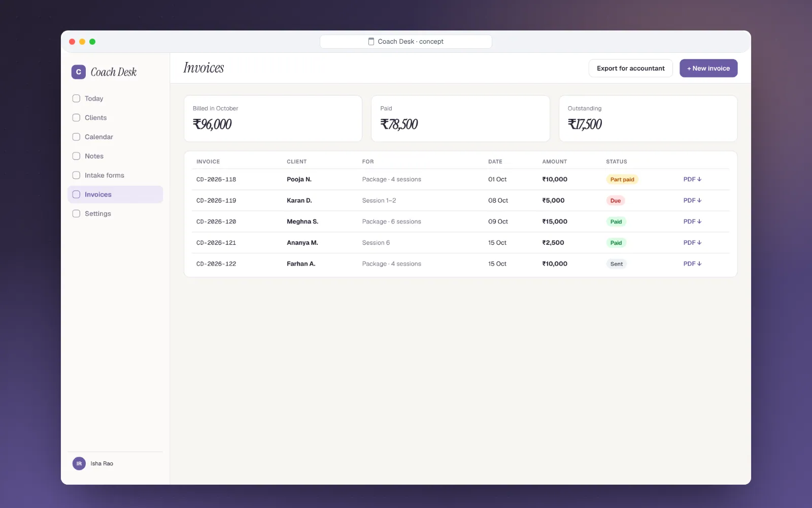Click the IR avatar for Isha Rao
Image resolution: width=812 pixels, height=508 pixels.
(x=79, y=463)
